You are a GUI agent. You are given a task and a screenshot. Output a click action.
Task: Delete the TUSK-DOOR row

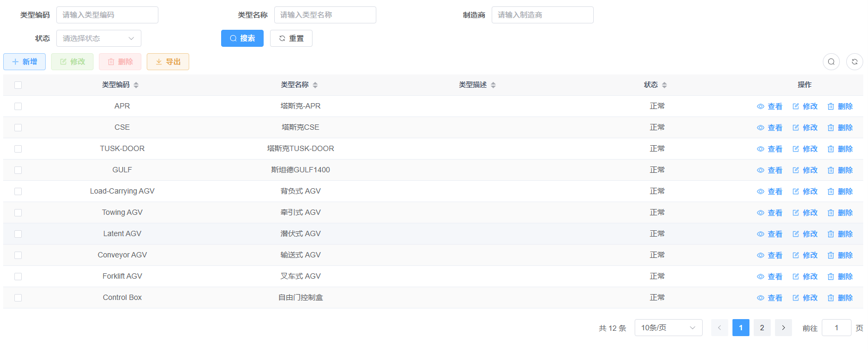(840, 149)
